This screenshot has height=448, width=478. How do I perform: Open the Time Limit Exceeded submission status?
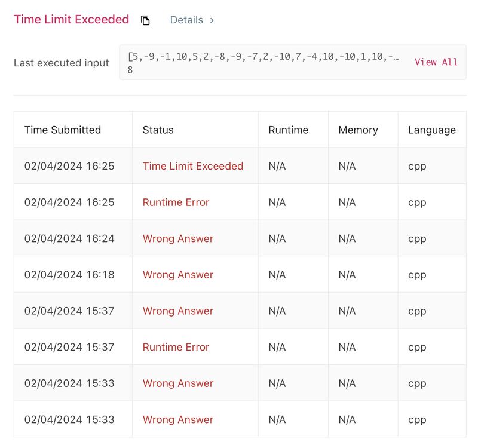pyautogui.click(x=192, y=166)
